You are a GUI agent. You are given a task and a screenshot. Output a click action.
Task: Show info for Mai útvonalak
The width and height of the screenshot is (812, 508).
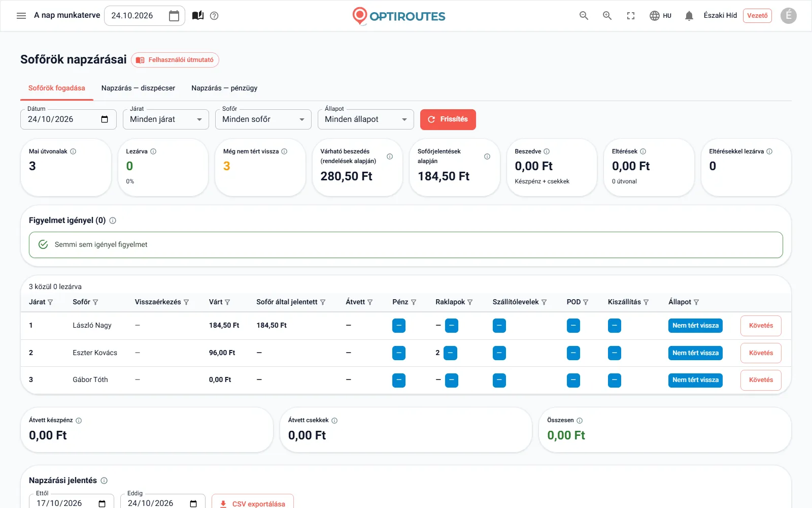pyautogui.click(x=73, y=151)
